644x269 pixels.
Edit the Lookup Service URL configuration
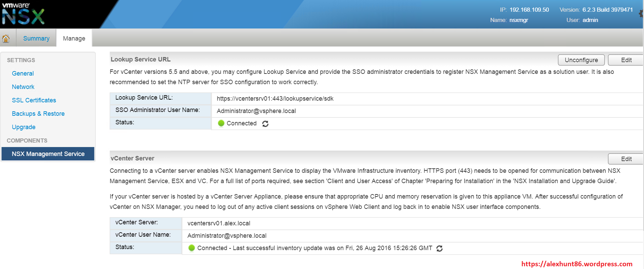[626, 60]
